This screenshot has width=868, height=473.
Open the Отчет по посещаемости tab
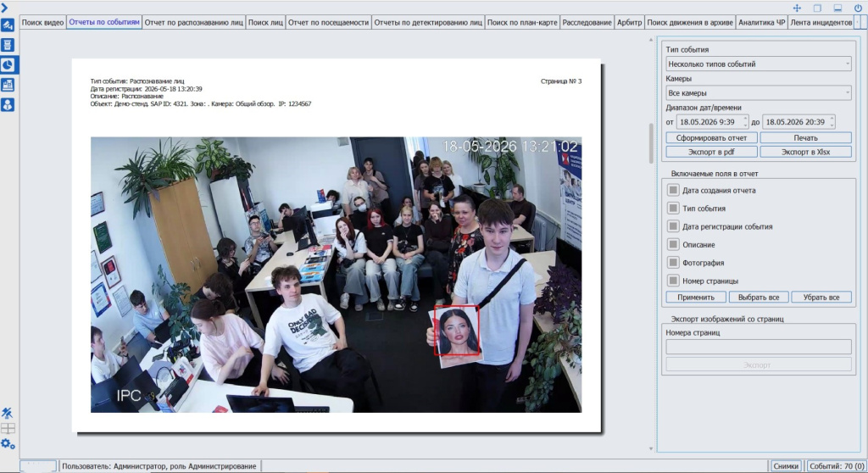[328, 22]
